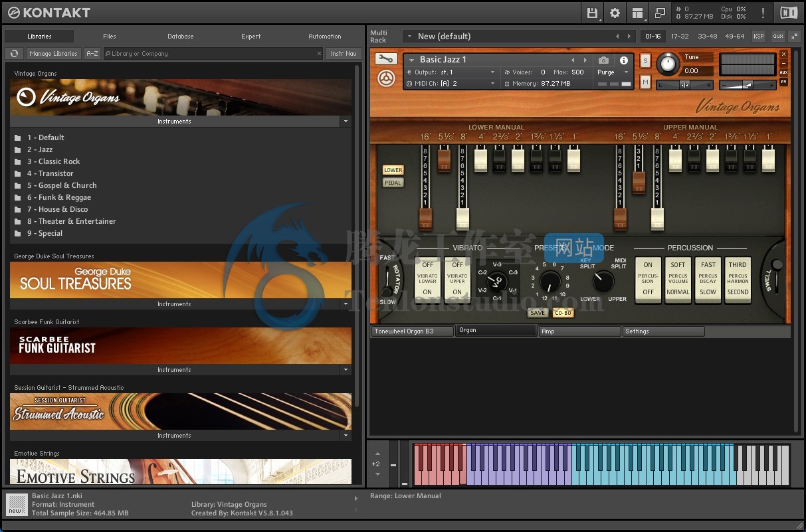
Task: Click the exclamation panic button
Action: pyautogui.click(x=763, y=13)
